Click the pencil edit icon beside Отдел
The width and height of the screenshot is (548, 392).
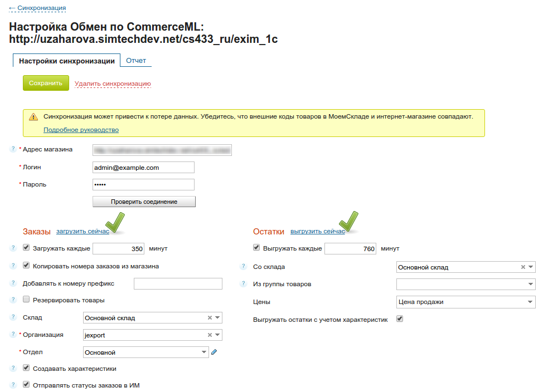click(x=214, y=352)
